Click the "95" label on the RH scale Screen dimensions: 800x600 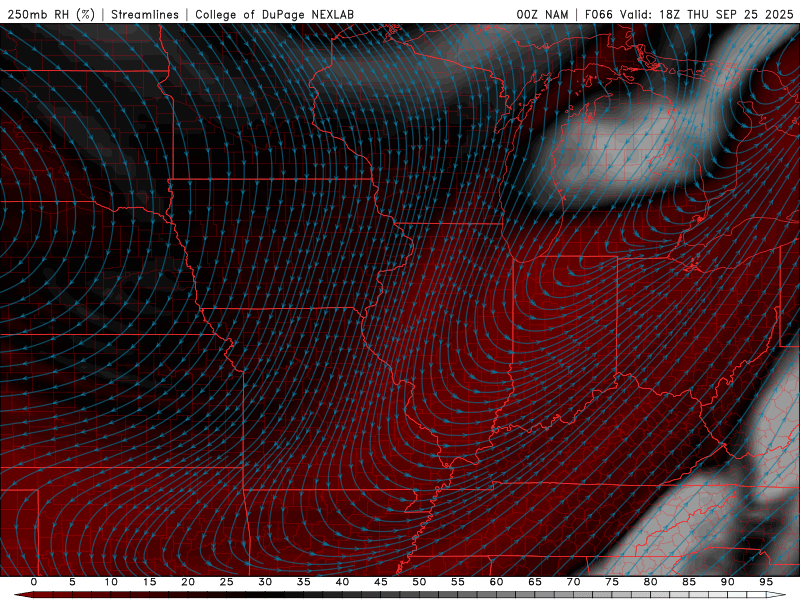[766, 582]
